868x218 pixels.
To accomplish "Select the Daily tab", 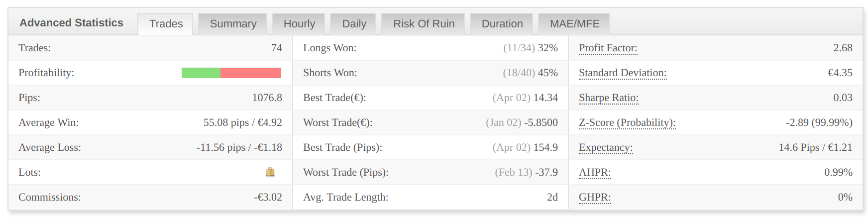I will (x=354, y=24).
